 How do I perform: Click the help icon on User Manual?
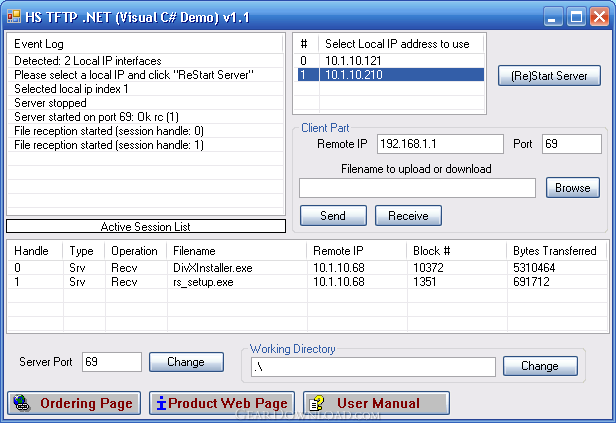(317, 403)
